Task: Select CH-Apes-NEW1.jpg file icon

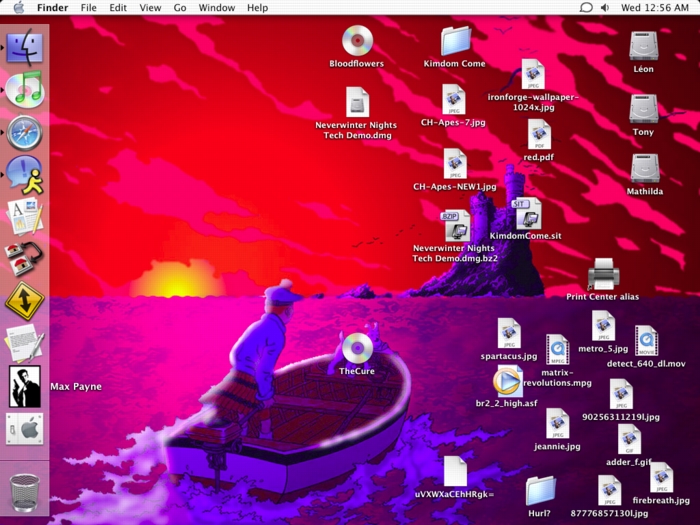Action: [x=455, y=164]
